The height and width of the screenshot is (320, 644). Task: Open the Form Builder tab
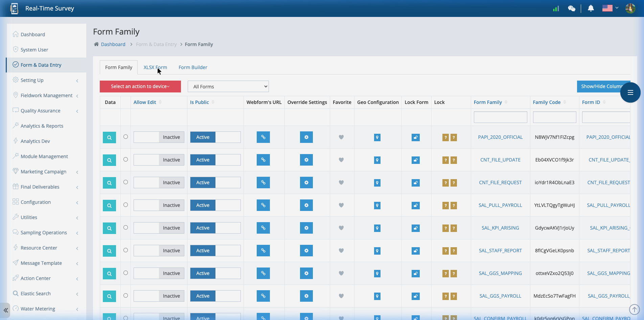click(x=193, y=67)
